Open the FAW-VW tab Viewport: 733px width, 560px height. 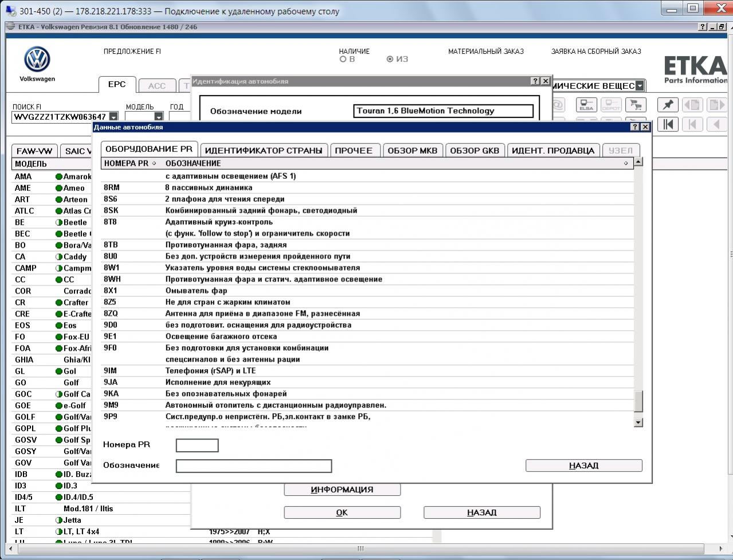pyautogui.click(x=34, y=151)
